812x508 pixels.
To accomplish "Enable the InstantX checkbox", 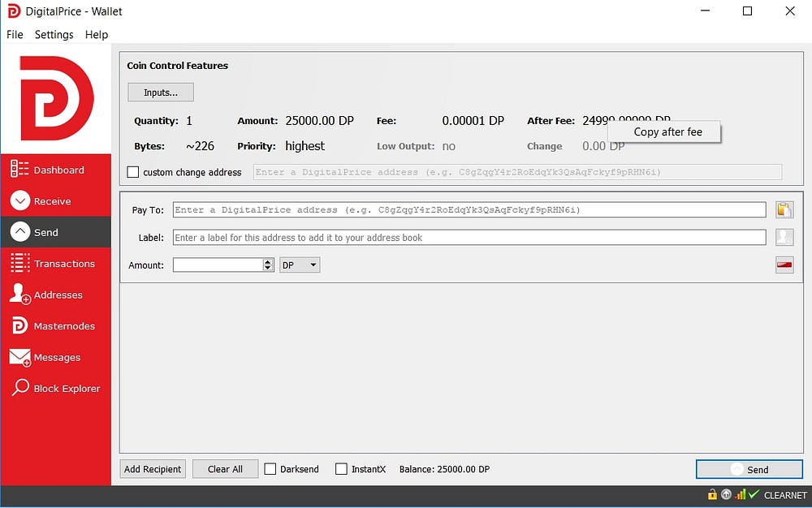I will pyautogui.click(x=341, y=469).
